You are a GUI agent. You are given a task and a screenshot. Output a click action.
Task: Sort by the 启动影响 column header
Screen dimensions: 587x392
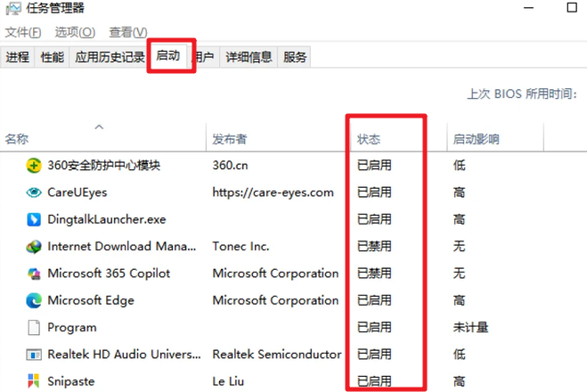click(477, 139)
